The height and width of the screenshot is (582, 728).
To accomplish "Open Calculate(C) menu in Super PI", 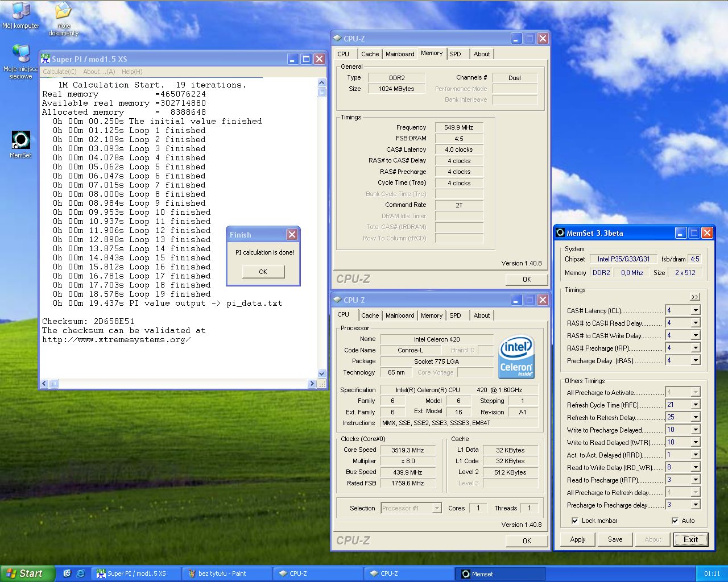I will 59,72.
